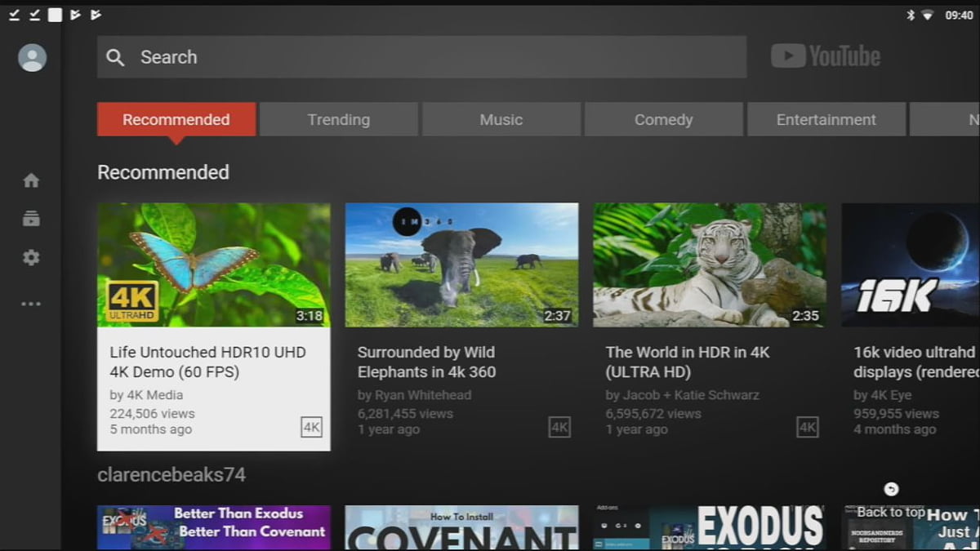Open YouTube TV settings via the gear icon
980x551 pixels.
coord(30,257)
